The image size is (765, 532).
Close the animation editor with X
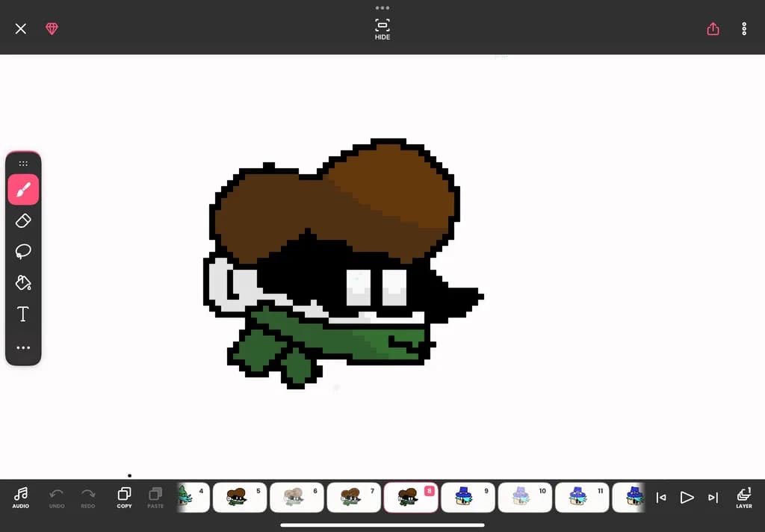click(x=20, y=29)
